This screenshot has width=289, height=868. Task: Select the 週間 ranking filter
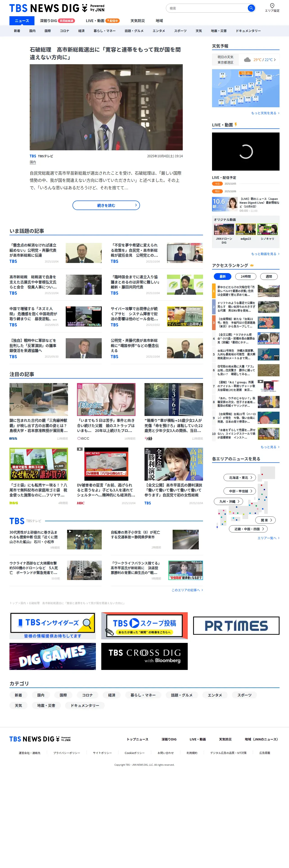(269, 276)
